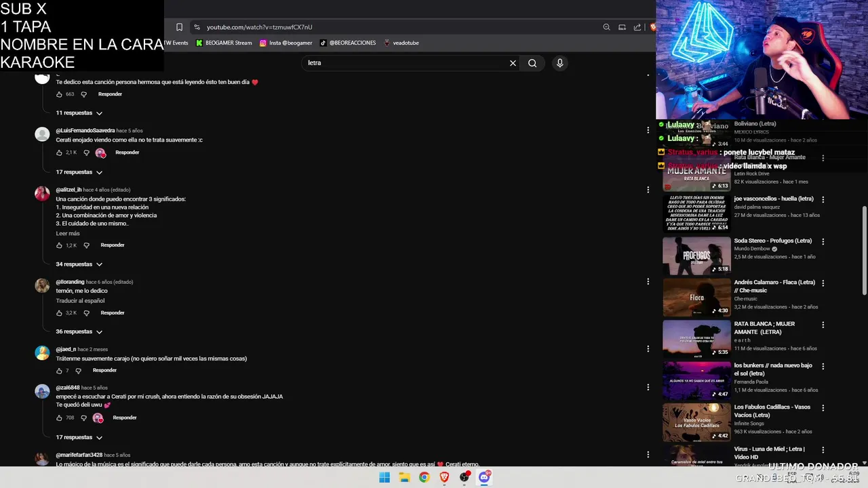The height and width of the screenshot is (488, 868).
Task: Open 'joe vasconcellos - huella (letra)' video thumbnail
Action: point(696,213)
